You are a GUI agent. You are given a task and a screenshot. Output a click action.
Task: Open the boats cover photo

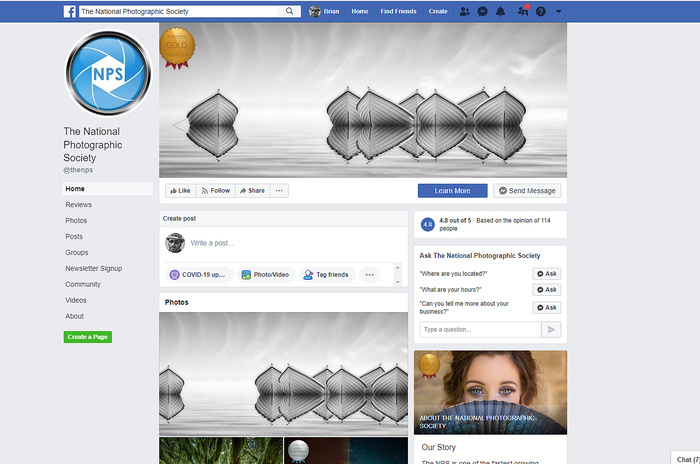363,100
